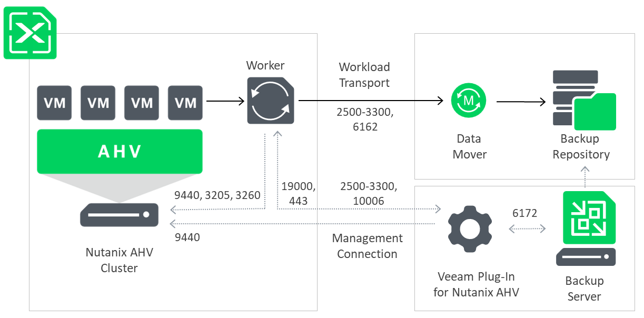
Task: Select the "2500-3300, 6162" port text
Action: click(x=364, y=119)
